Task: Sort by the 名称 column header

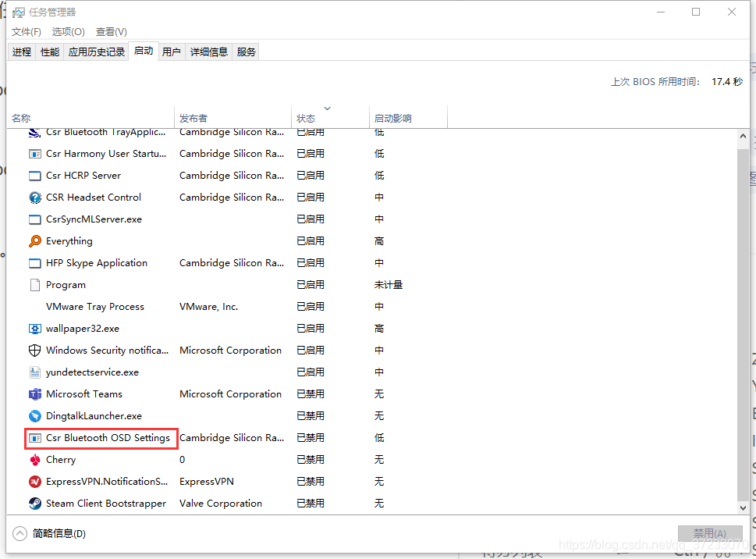Action: point(91,118)
